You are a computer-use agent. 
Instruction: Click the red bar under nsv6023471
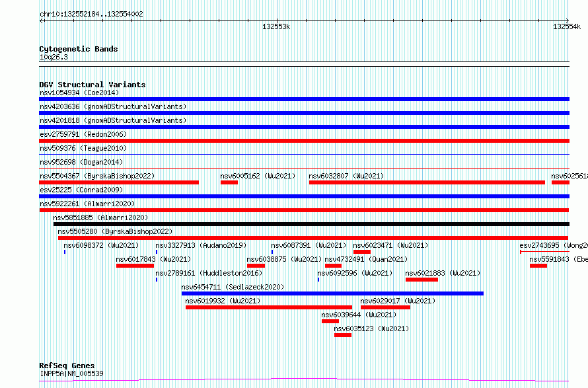pyautogui.click(x=362, y=252)
